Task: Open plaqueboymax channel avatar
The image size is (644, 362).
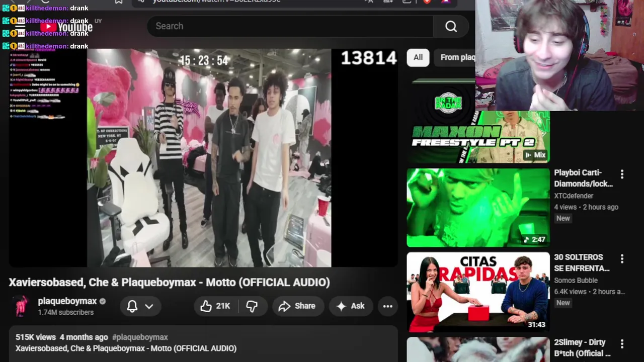Action: click(21, 306)
